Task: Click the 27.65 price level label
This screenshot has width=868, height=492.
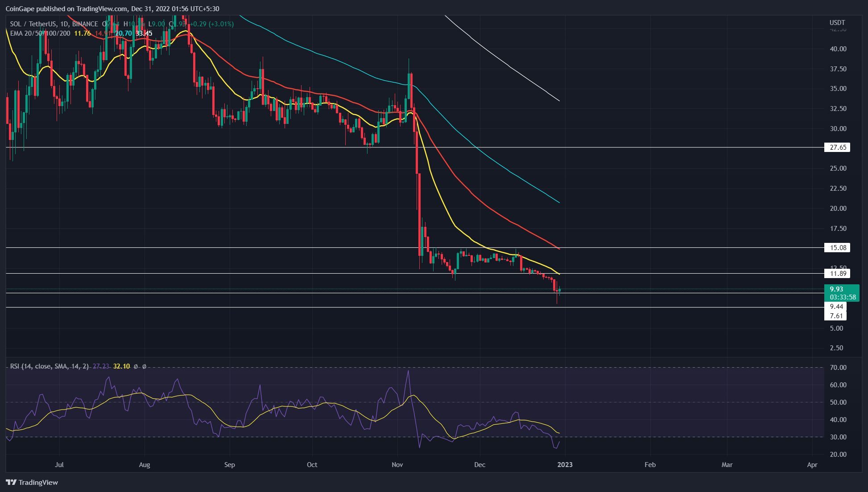Action: coord(837,148)
